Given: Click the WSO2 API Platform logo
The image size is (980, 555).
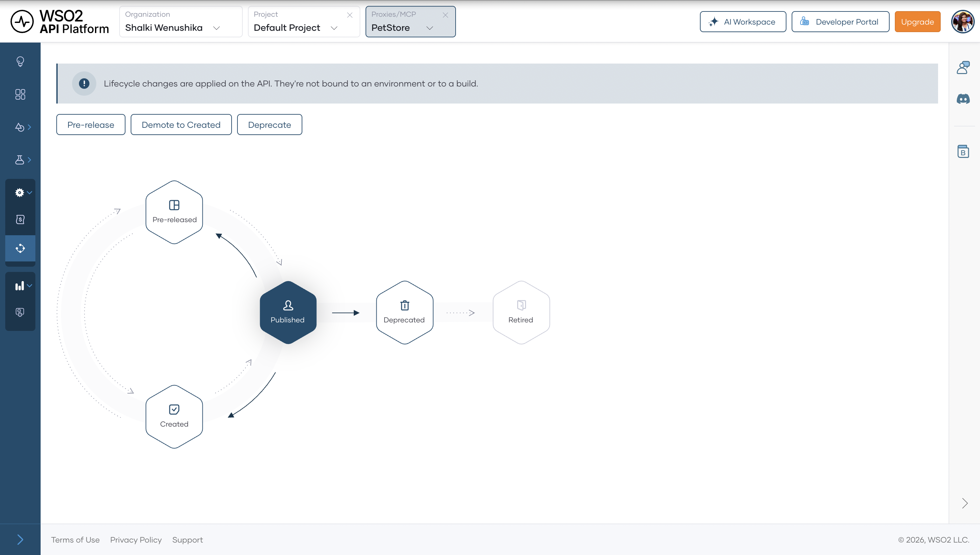Looking at the screenshot, I should click(x=59, y=22).
